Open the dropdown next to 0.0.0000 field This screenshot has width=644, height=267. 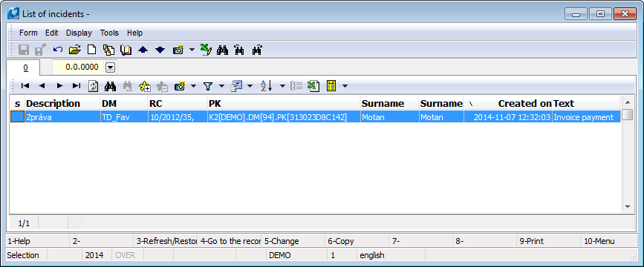[x=111, y=67]
